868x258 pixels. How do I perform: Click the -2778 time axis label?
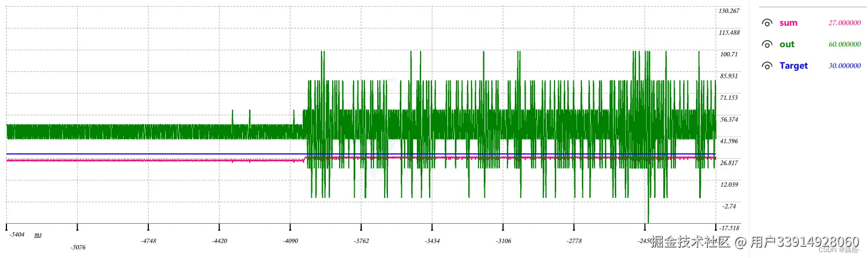[x=574, y=241]
